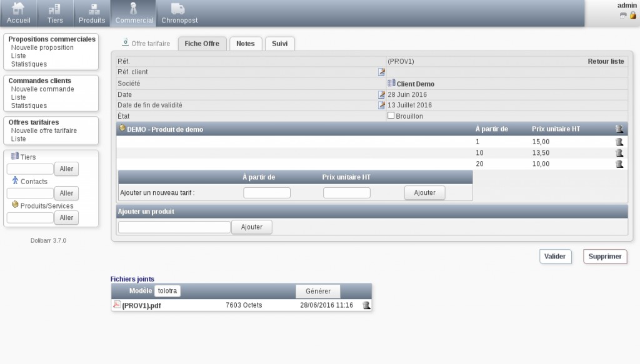The image size is (640, 364).
Task: Click the Offre tarifaire icon beside tabs
Action: click(x=125, y=42)
